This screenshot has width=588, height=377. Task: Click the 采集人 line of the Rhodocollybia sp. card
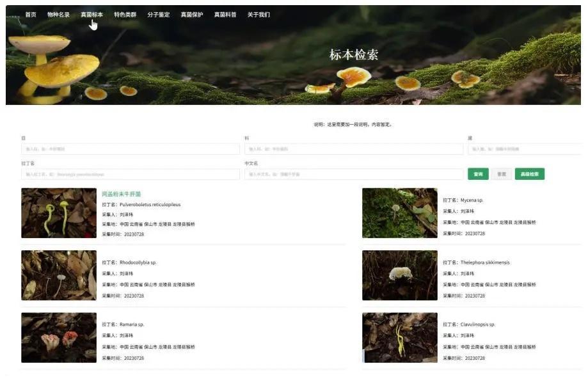[117, 274]
